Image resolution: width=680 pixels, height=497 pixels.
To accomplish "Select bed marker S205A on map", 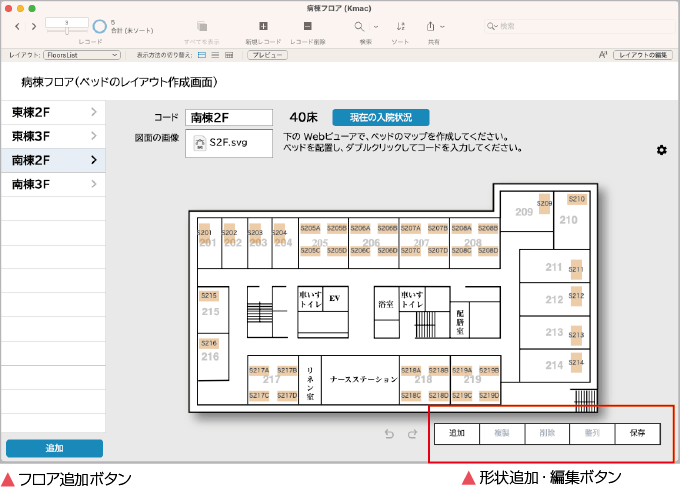I will 311,229.
